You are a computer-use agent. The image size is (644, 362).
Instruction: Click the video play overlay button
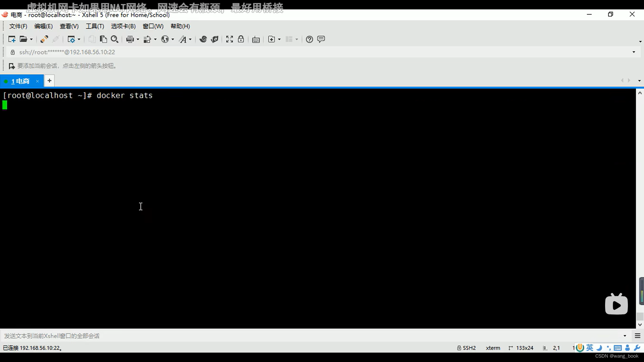[616, 304]
